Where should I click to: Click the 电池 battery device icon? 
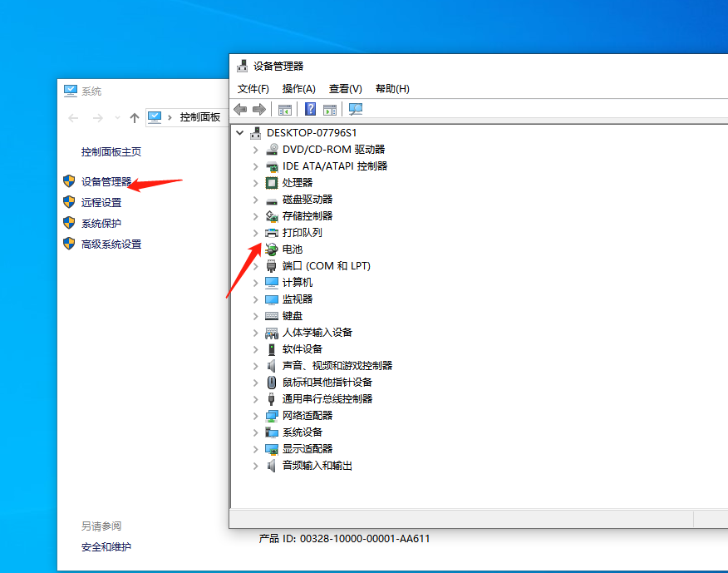[273, 249]
